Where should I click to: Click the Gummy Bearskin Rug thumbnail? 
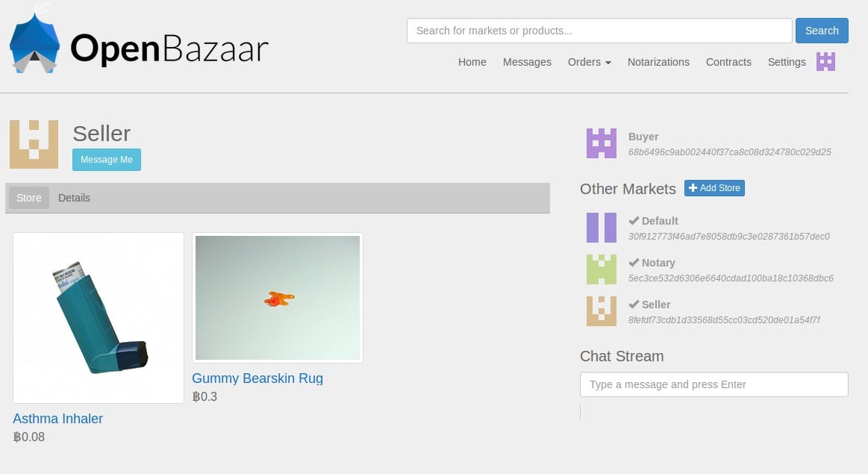[x=278, y=298]
